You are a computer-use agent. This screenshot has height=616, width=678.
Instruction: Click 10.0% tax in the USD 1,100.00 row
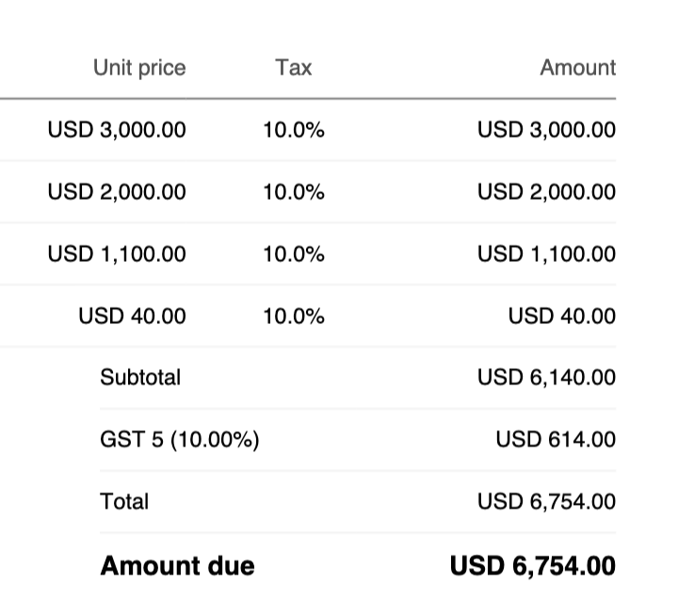293,254
